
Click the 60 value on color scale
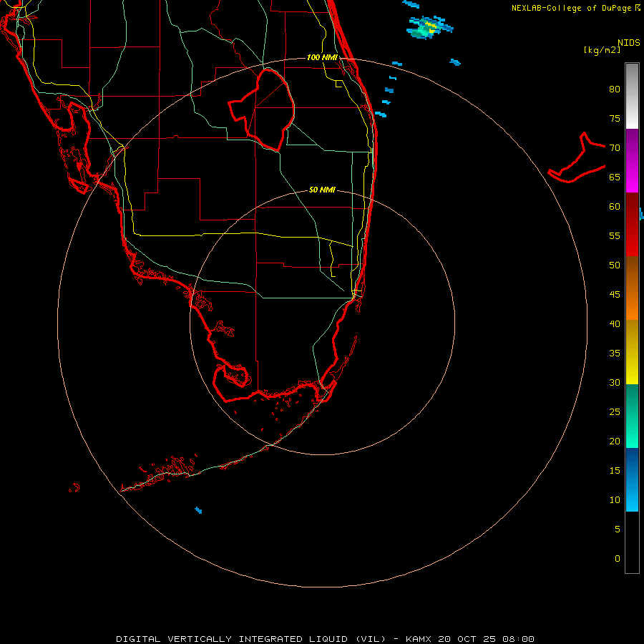tap(615, 207)
